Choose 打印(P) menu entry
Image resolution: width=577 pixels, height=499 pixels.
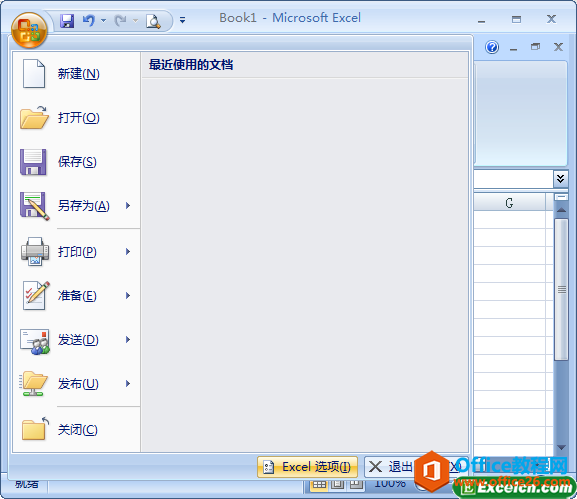76,252
